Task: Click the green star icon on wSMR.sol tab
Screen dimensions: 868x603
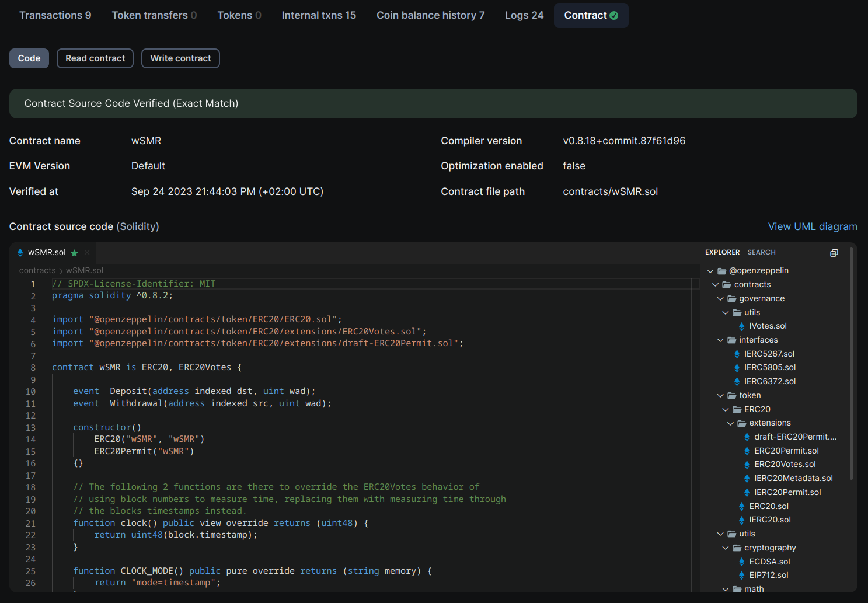Action: [x=74, y=253]
